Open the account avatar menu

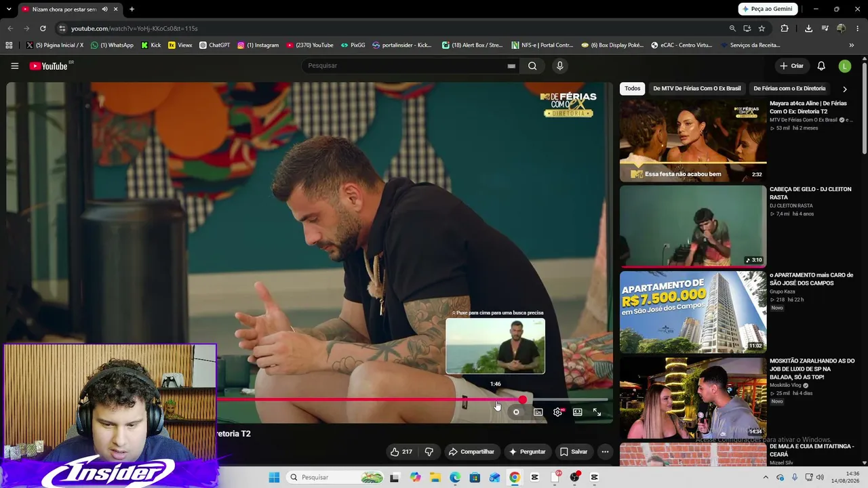844,66
